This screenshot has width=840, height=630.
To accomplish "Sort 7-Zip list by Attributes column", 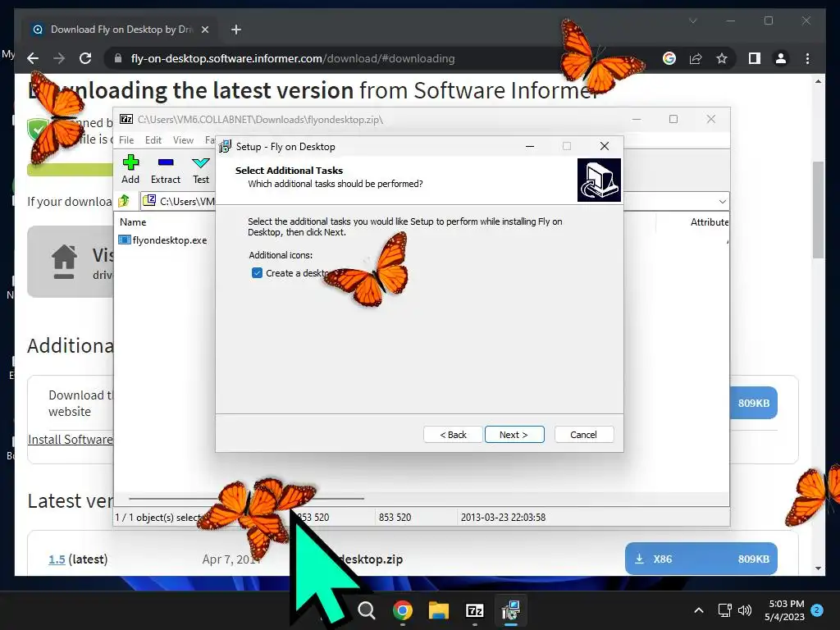I will click(x=710, y=221).
